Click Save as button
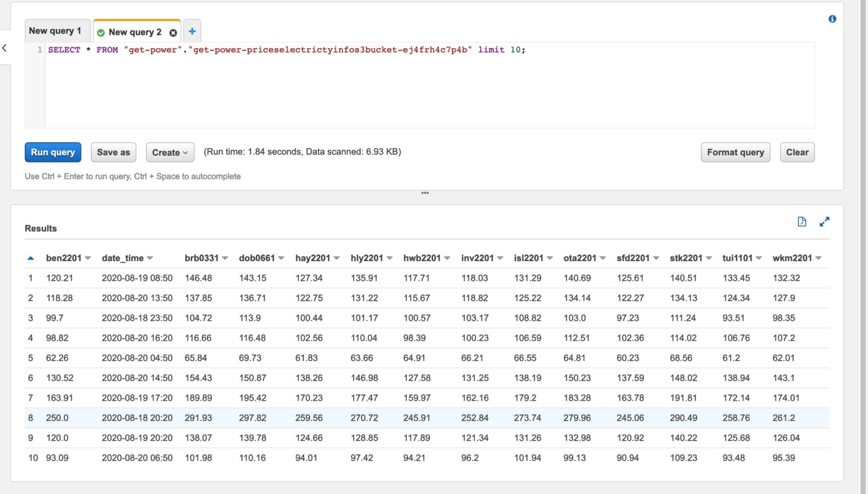The height and width of the screenshot is (494, 868). click(x=114, y=152)
